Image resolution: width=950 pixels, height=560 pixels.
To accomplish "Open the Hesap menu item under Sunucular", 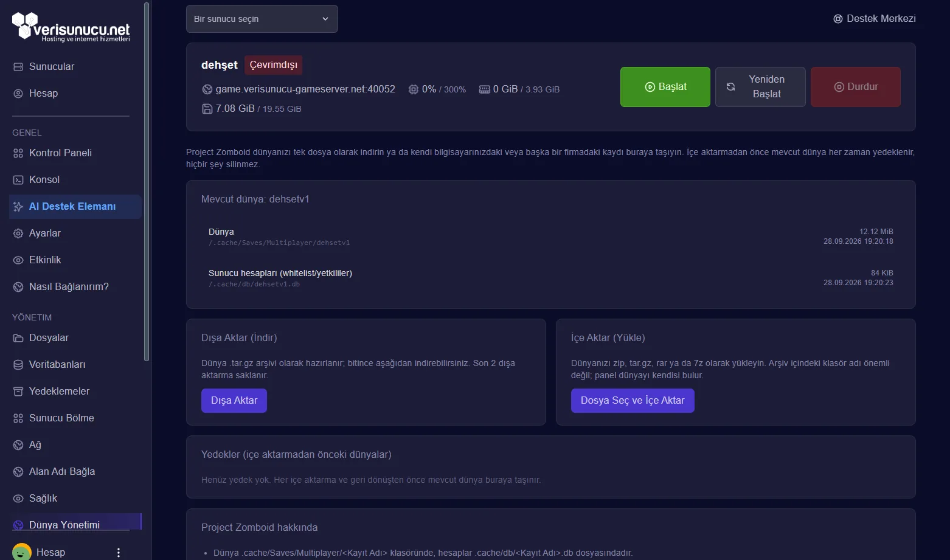I will pyautogui.click(x=75, y=94).
